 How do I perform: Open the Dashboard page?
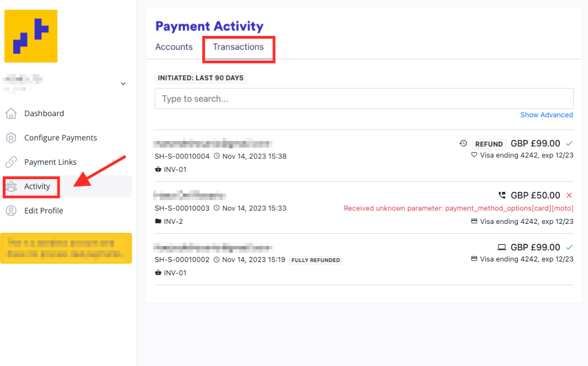(x=44, y=113)
